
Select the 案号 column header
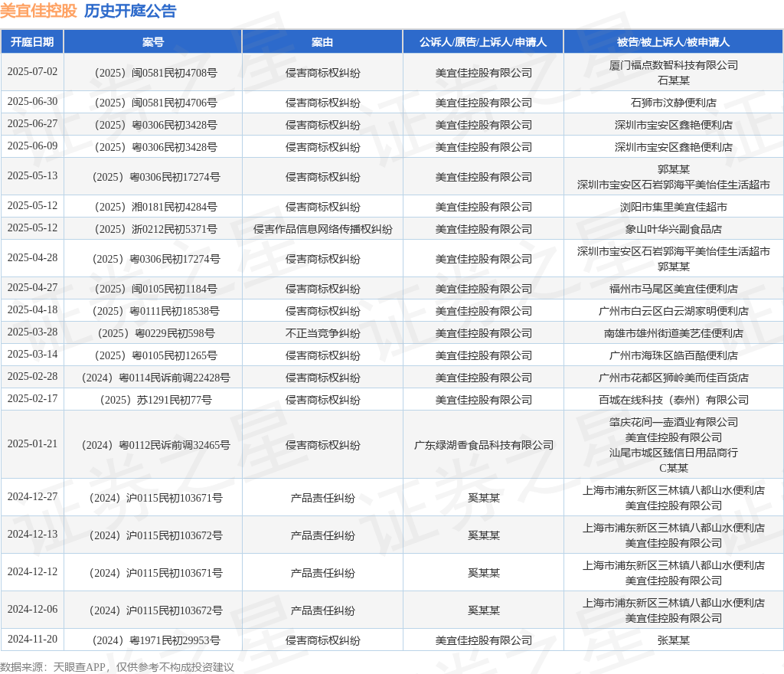coord(153,42)
